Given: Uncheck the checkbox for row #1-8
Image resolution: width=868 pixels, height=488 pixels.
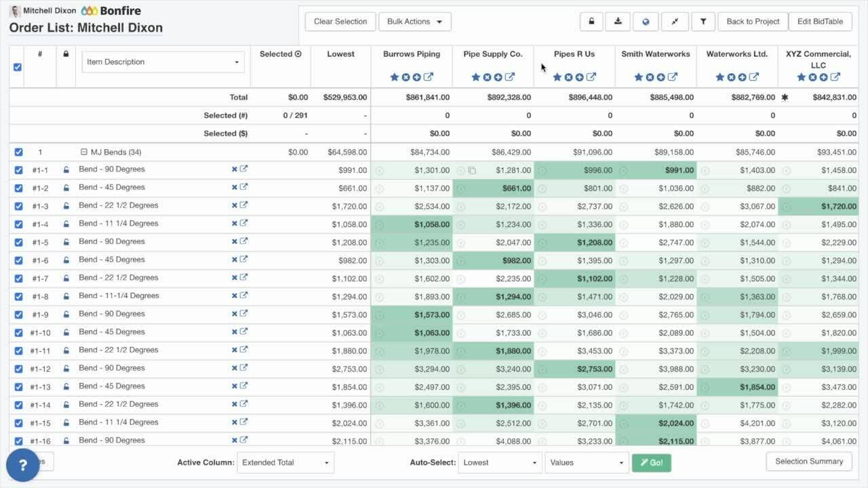Looking at the screenshot, I should 18,296.
